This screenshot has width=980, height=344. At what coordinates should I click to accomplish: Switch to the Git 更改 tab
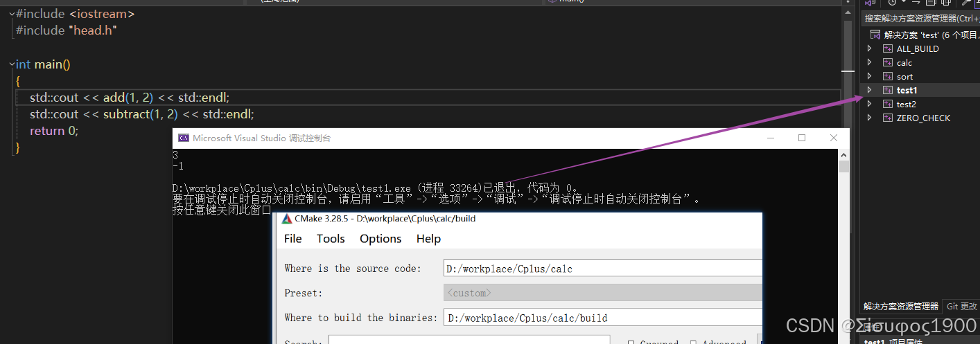point(962,307)
